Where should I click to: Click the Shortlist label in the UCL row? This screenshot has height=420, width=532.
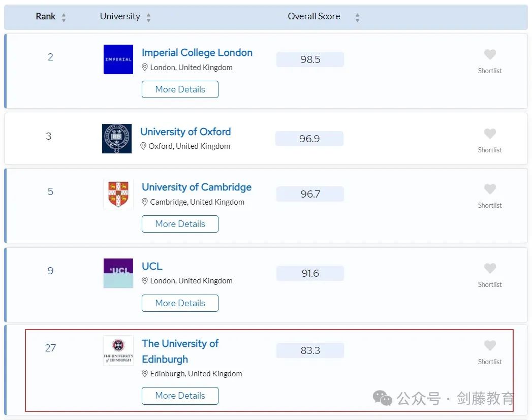click(490, 284)
